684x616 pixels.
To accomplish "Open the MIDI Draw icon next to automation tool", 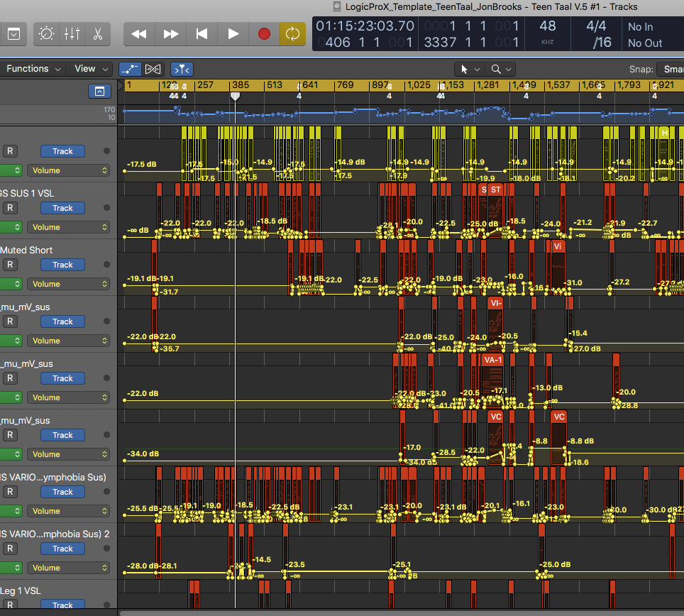I will [153, 69].
